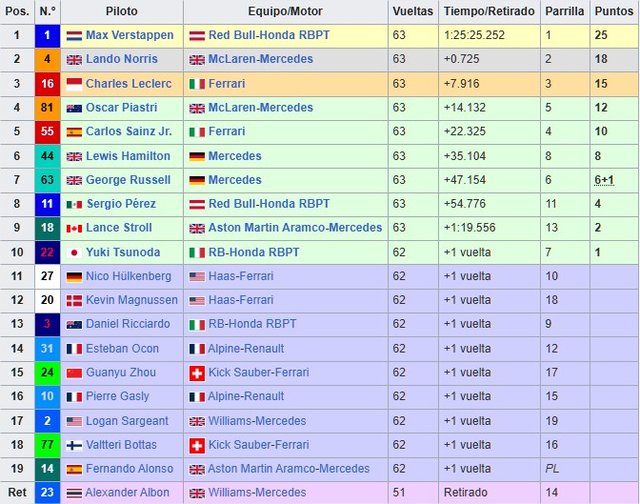Click the '6+1' points value for Russell
Image resolution: width=640 pixels, height=504 pixels.
604,180
